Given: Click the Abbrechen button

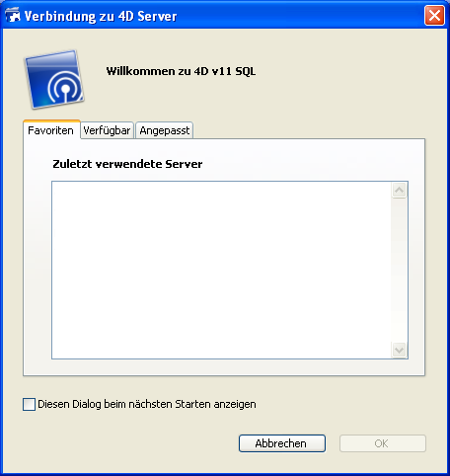Looking at the screenshot, I should [282, 443].
